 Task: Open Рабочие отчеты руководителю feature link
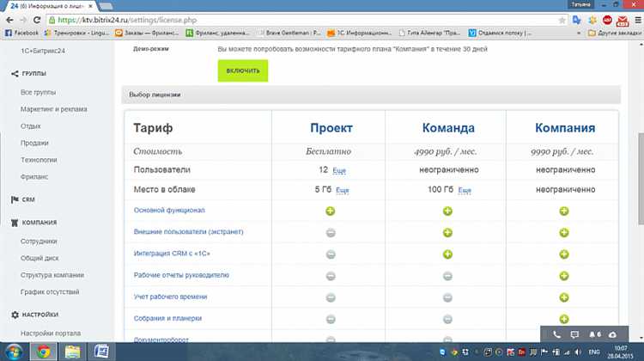point(181,275)
